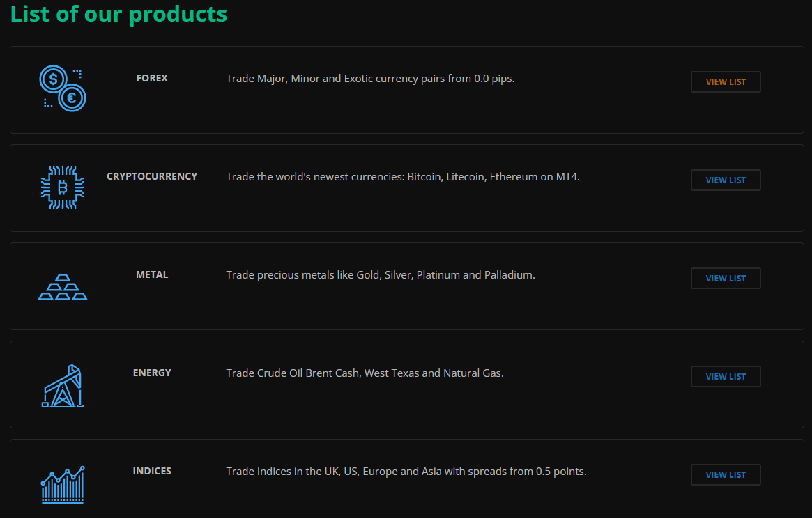Click the Crude Oil Brent Cash description

[365, 373]
